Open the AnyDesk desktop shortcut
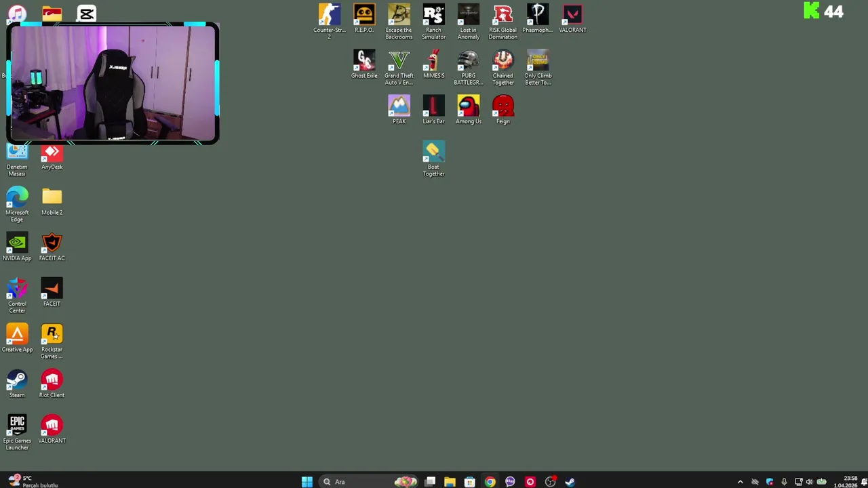The image size is (868, 488). pos(52,158)
